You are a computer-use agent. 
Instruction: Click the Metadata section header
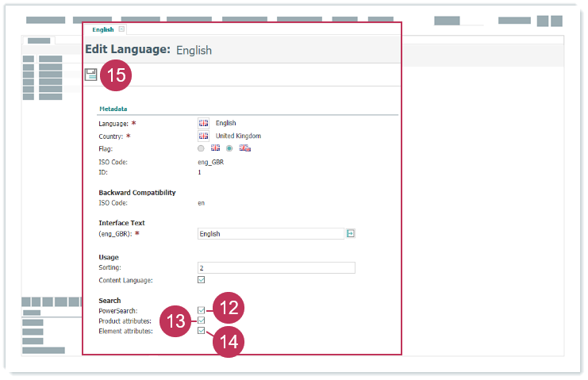coord(113,109)
